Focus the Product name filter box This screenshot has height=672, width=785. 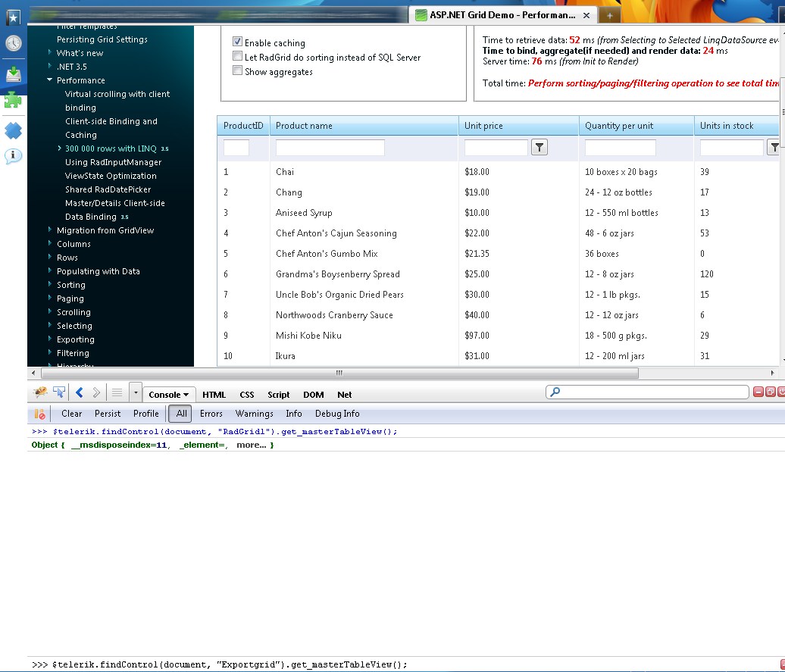(x=330, y=148)
